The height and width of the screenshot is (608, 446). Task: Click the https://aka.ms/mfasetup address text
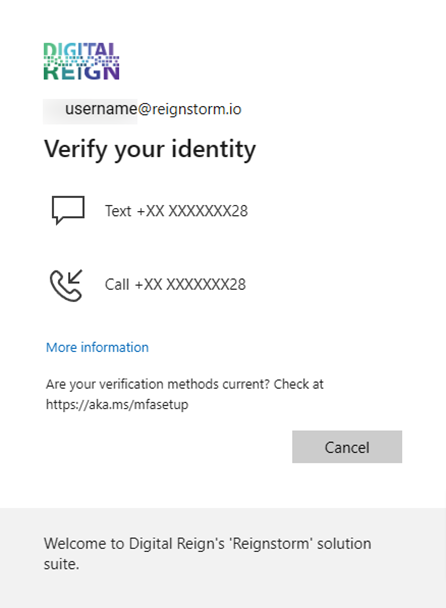click(117, 404)
